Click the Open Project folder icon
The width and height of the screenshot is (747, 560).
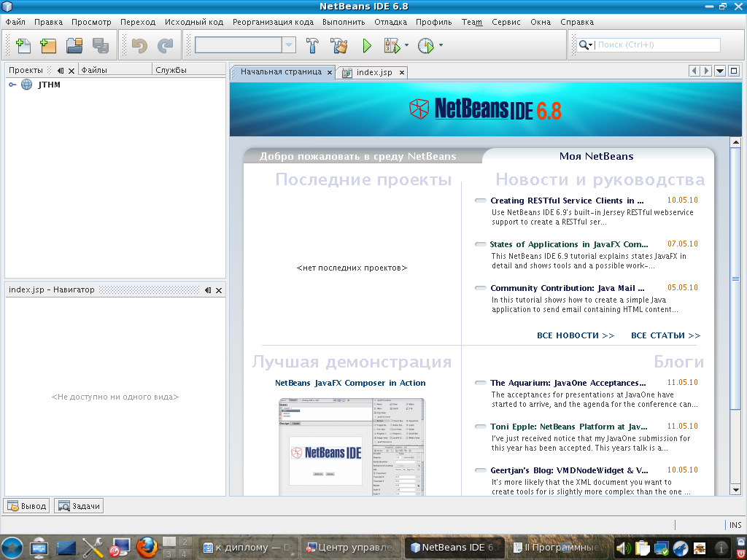point(74,46)
